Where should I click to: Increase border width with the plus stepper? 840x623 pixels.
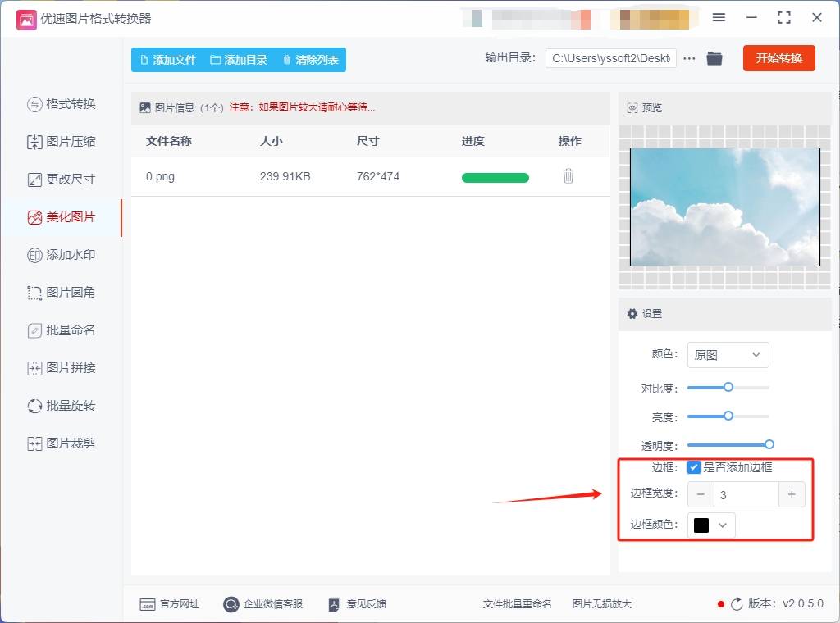792,494
